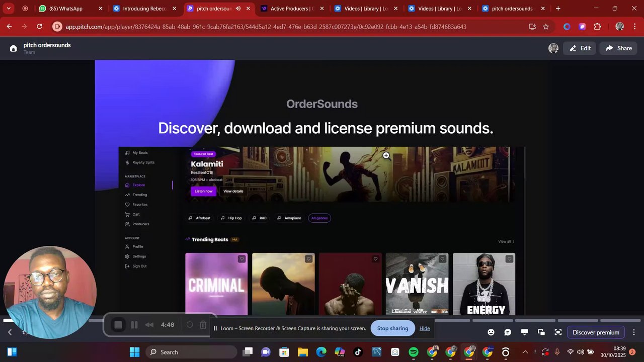Open the browser extensions puzzle icon

(x=597, y=27)
